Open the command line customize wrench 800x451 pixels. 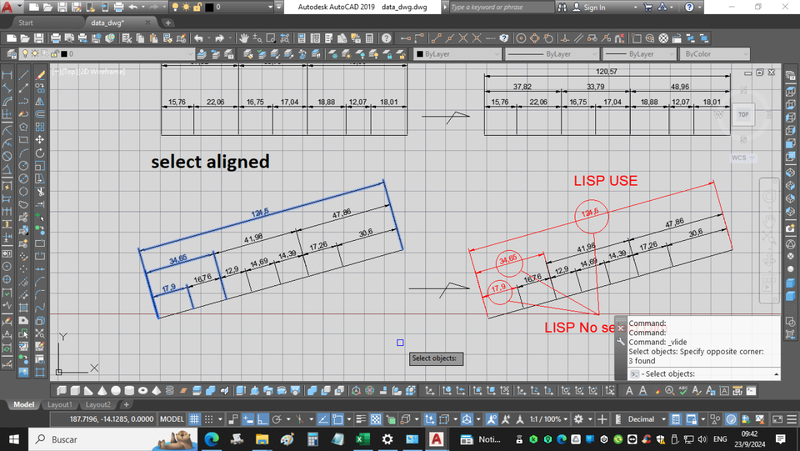621,341
